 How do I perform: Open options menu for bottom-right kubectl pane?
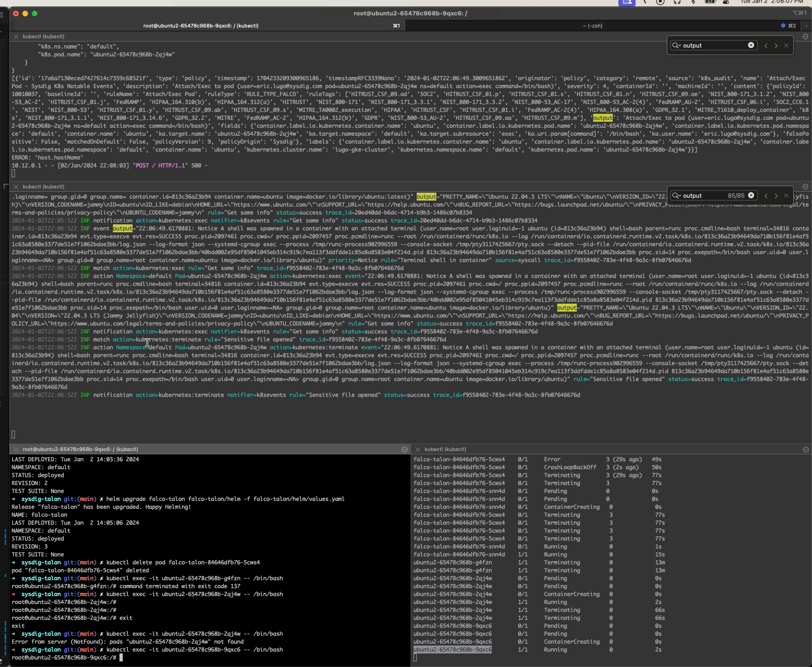pyautogui.click(x=805, y=449)
